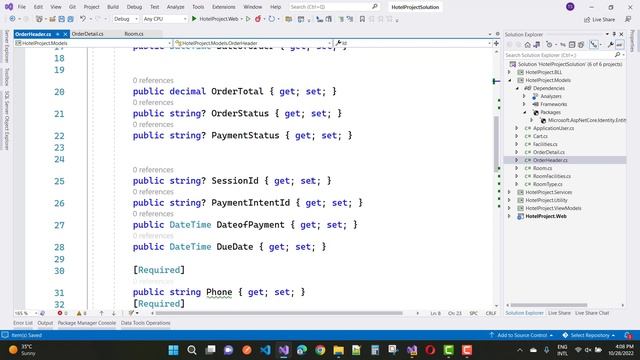The width and height of the screenshot is (640, 360).
Task: Click the warning count triangle icon
Action: (79, 313)
